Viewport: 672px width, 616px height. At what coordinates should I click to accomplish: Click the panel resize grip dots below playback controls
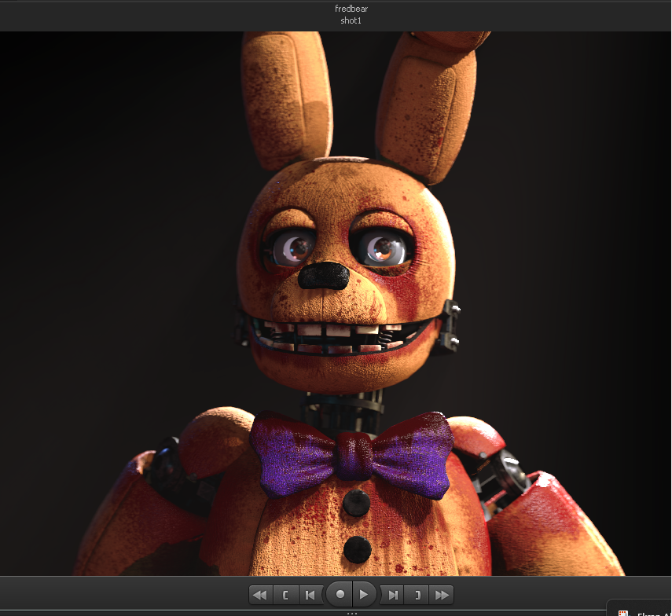[x=352, y=614]
